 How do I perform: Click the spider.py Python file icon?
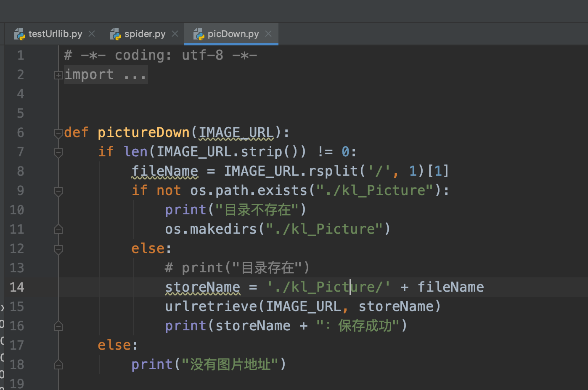pyautogui.click(x=115, y=34)
